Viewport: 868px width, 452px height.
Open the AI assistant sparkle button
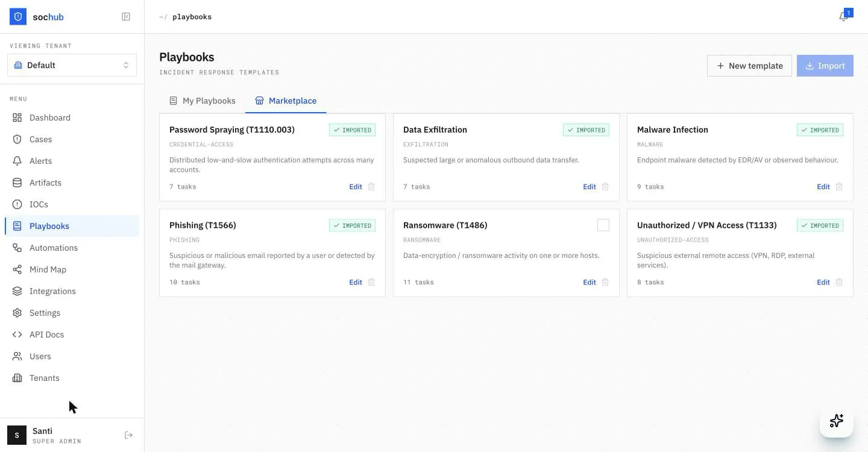coord(837,421)
